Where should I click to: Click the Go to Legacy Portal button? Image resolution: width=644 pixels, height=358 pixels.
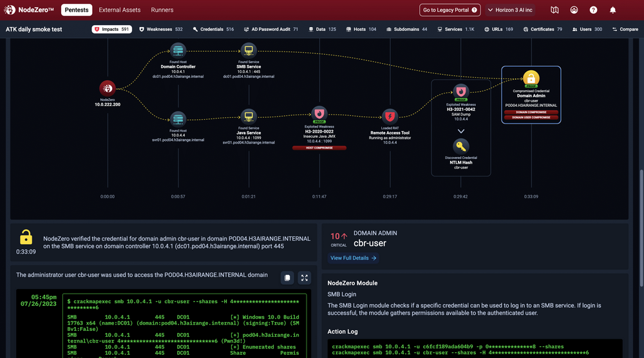[x=450, y=10]
